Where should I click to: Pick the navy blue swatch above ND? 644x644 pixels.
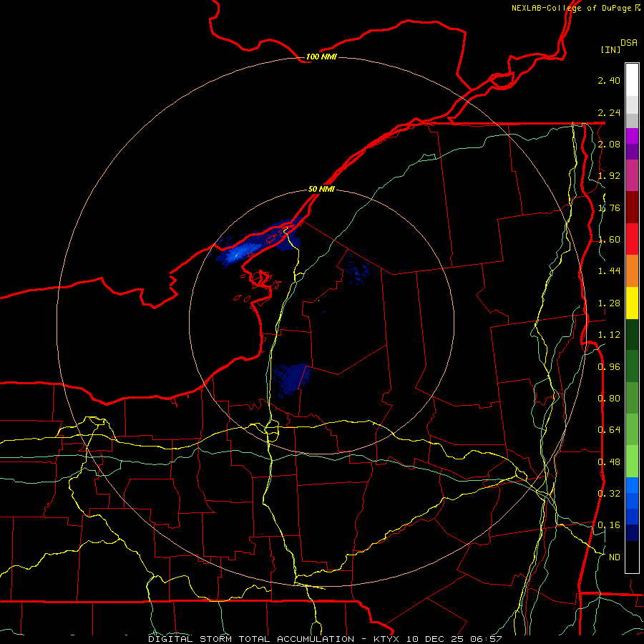(x=632, y=532)
